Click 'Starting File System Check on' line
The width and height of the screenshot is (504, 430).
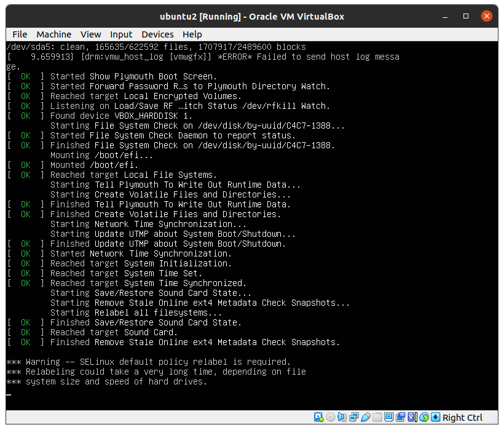[197, 125]
